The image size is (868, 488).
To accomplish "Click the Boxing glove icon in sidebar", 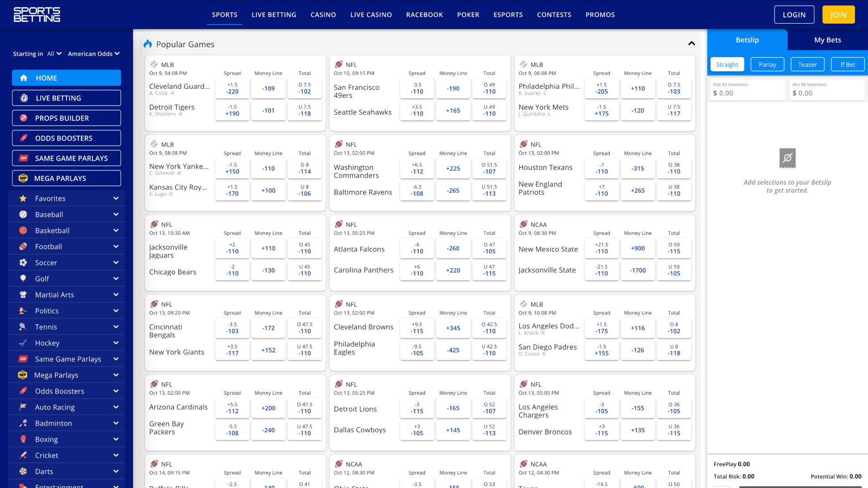I will [23, 439].
